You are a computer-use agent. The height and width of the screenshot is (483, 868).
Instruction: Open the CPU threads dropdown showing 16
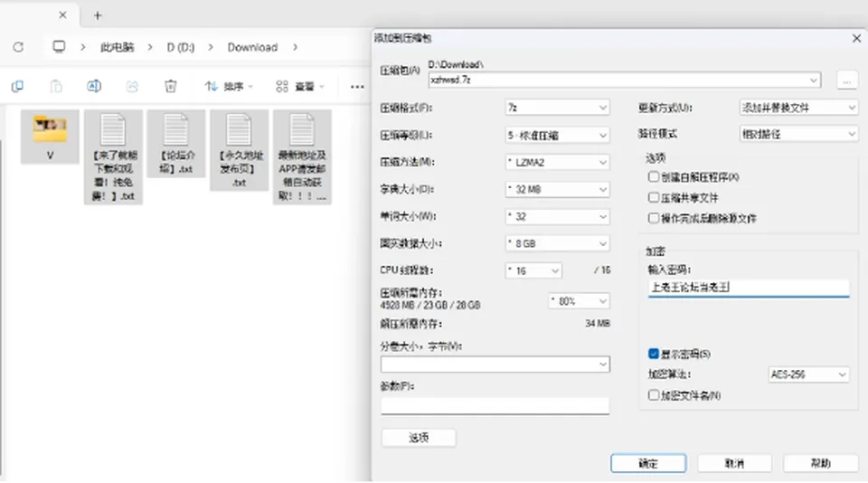pos(533,270)
